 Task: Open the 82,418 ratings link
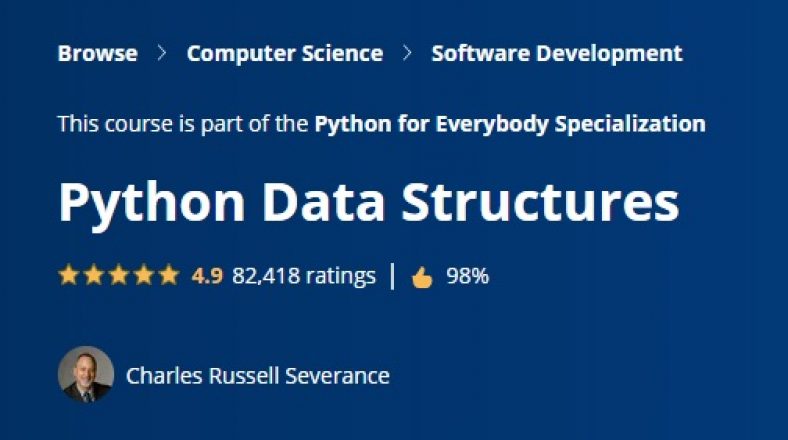coord(304,276)
